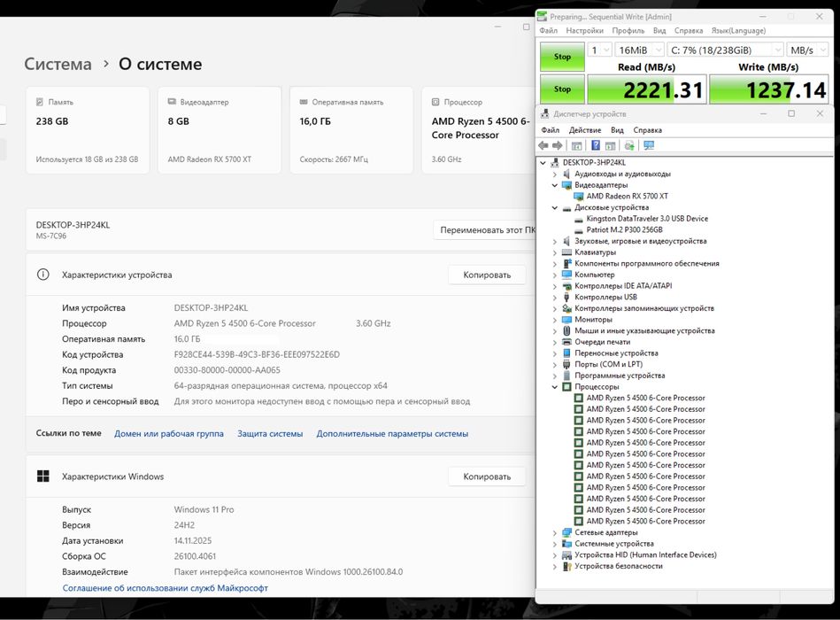Click the Диспетчер устройств title bar icon
The height and width of the screenshot is (620, 840).
[544, 113]
